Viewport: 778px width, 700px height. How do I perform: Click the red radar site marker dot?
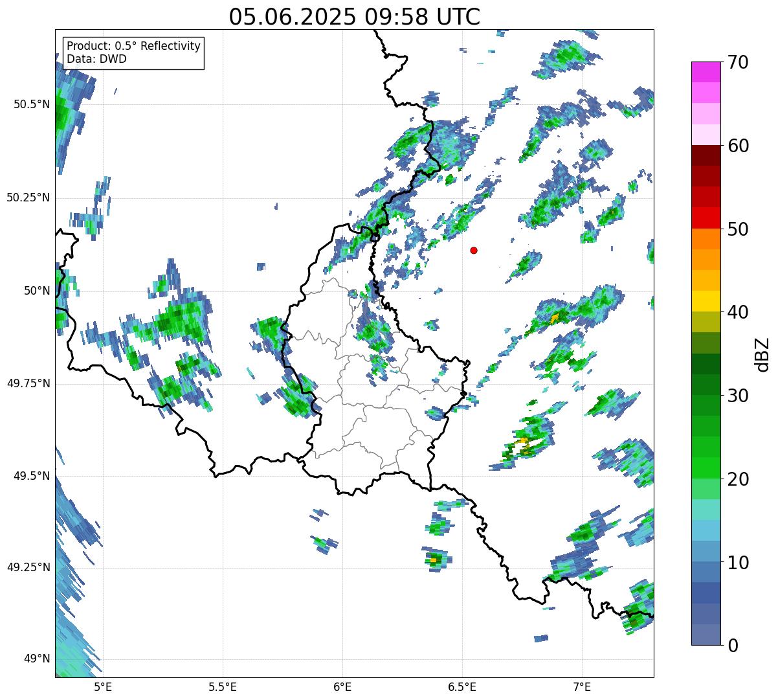(x=474, y=250)
